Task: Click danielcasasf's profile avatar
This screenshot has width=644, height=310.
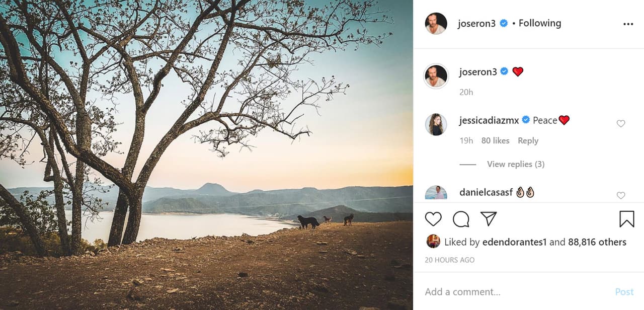Action: pos(436,193)
